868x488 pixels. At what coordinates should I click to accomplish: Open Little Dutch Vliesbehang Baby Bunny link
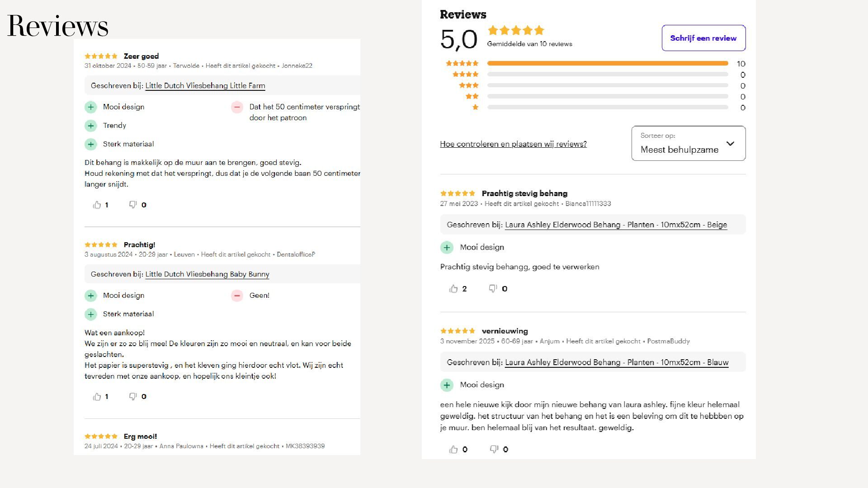[207, 274]
